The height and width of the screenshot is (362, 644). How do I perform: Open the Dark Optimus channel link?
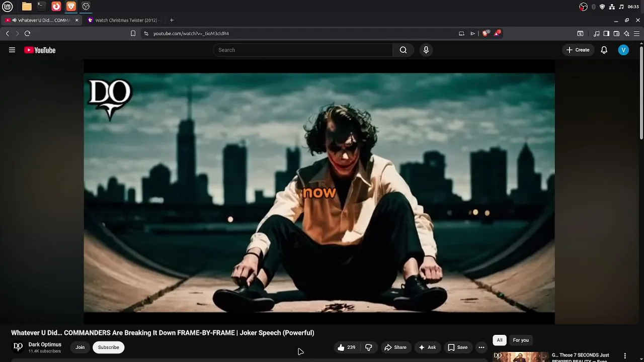pos(45,344)
